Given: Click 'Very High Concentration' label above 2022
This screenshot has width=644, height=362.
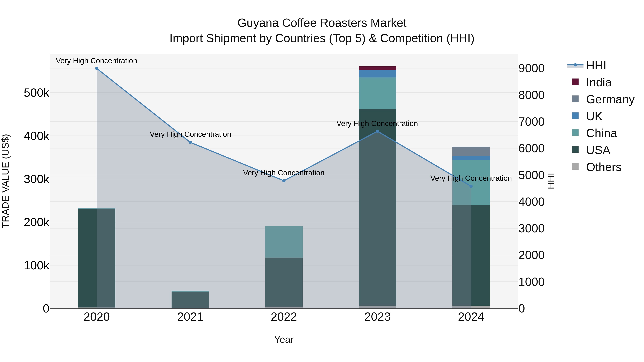Looking at the screenshot, I should (x=284, y=173).
